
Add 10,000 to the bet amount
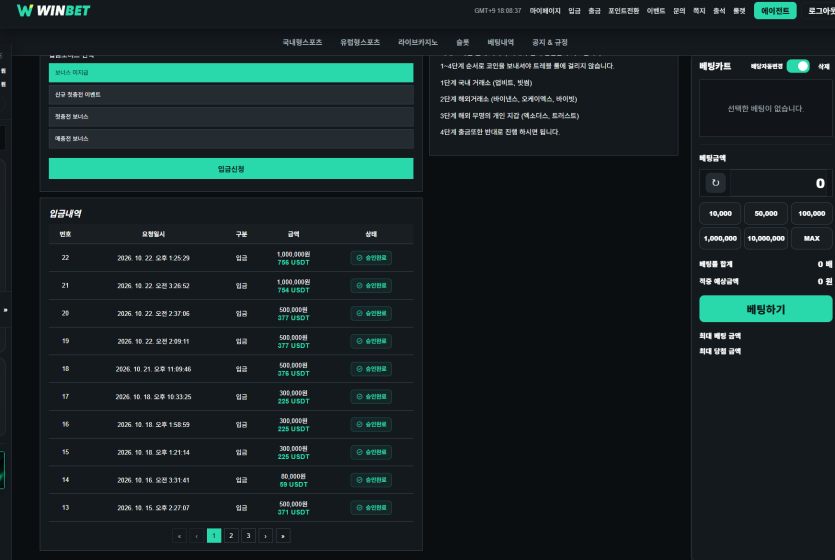pos(720,213)
